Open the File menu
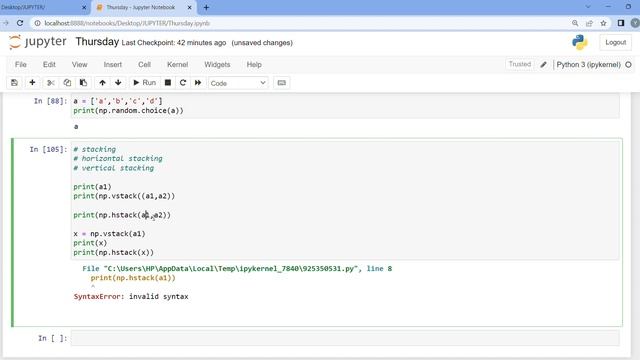Screen dimensions: 640x360 (21, 64)
